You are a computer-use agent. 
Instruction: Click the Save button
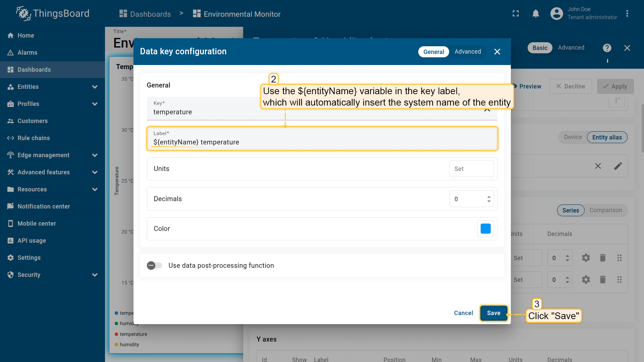493,313
